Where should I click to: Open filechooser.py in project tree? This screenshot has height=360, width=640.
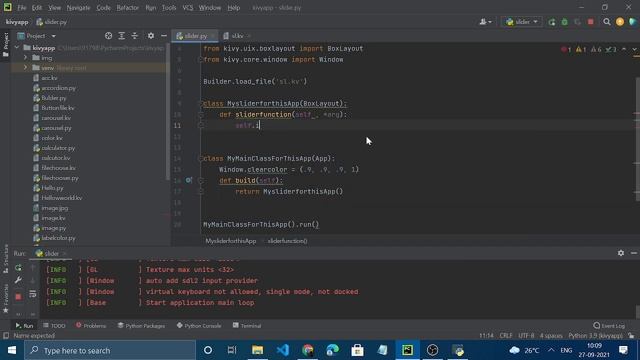point(60,178)
